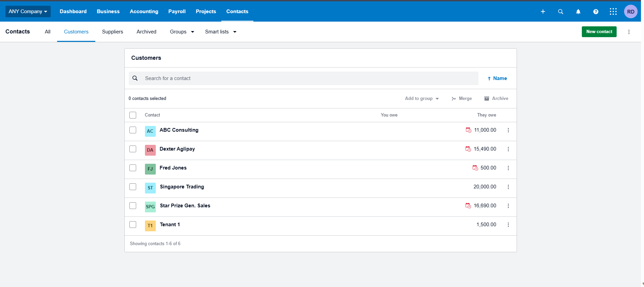Open the Star Prize Gen. Sales contact
The width and height of the screenshot is (644, 287).
coord(185,206)
